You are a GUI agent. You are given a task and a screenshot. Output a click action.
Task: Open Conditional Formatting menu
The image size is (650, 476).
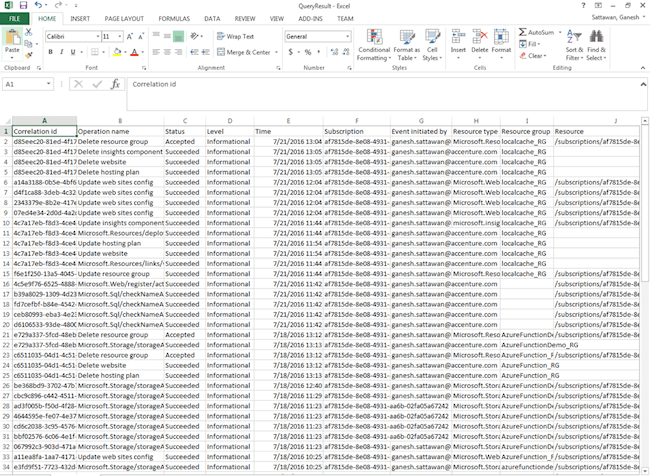tap(374, 46)
